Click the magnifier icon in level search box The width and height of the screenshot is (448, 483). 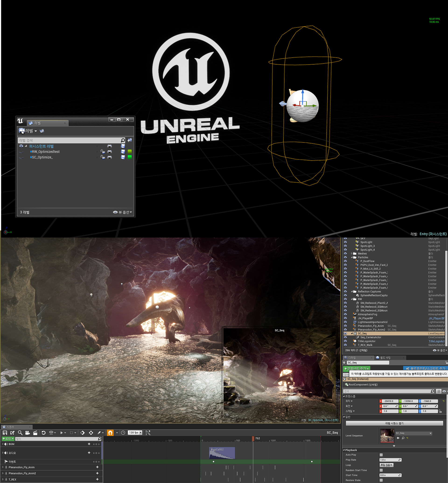point(123,140)
